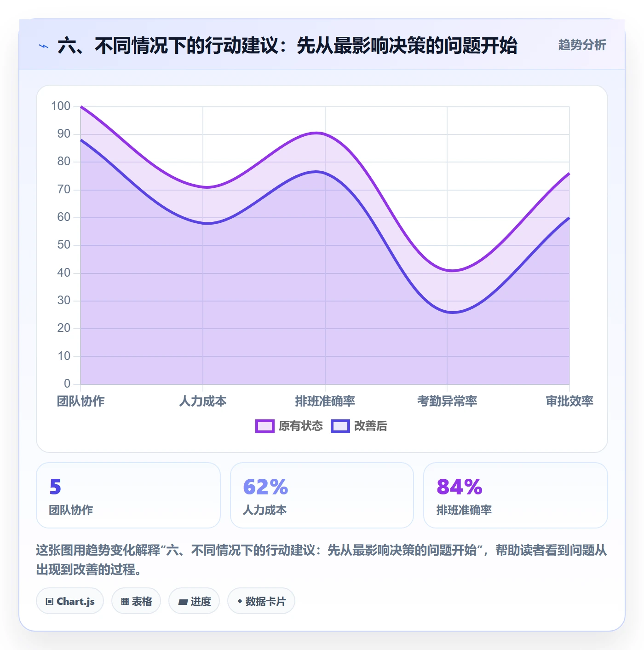Click the 趋势分析 badge in header
The height and width of the screenshot is (650, 644).
point(582,45)
